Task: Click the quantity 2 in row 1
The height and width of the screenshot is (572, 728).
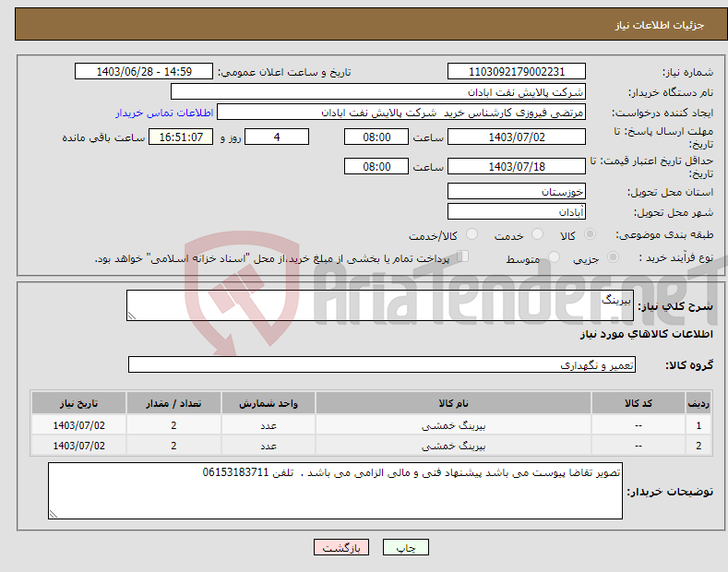Action: [x=173, y=425]
